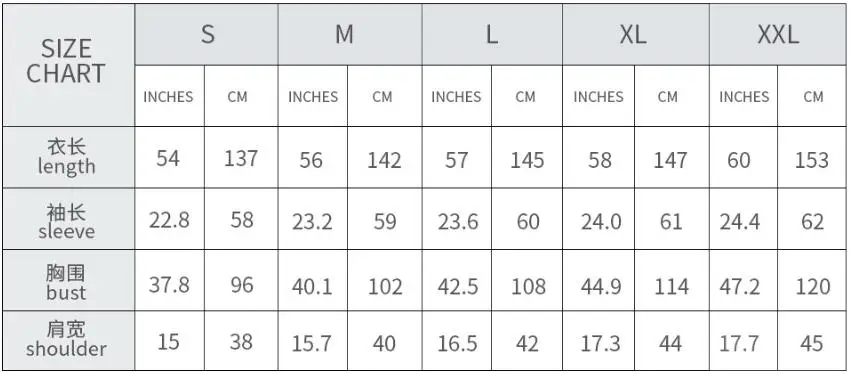Click the 137 cm length value for S

[241, 158]
